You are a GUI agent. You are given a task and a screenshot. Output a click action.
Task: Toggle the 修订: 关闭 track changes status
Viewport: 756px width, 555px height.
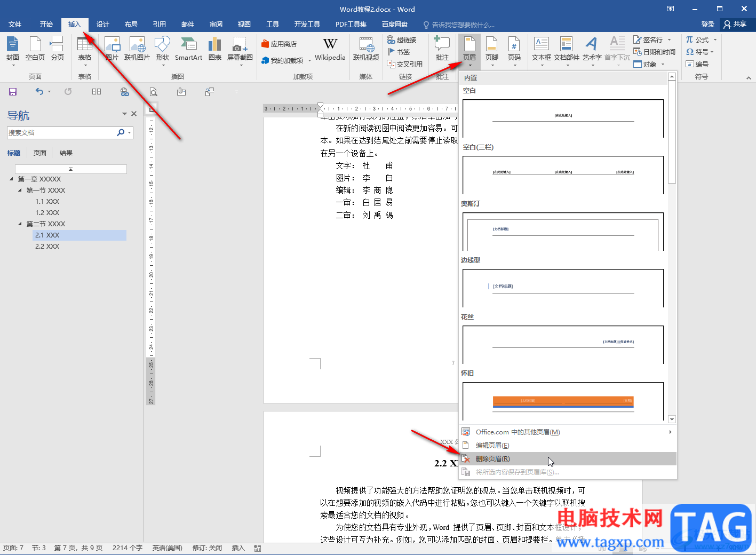pos(208,548)
